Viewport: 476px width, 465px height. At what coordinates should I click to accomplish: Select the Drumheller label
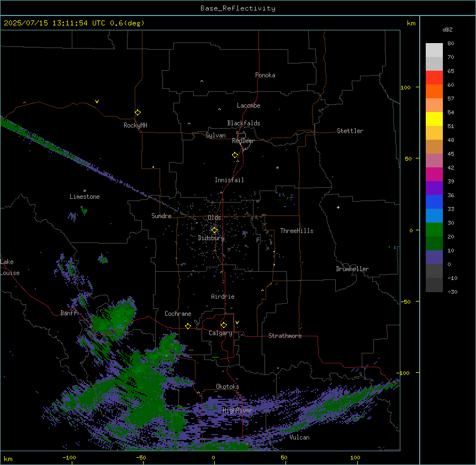coord(352,269)
